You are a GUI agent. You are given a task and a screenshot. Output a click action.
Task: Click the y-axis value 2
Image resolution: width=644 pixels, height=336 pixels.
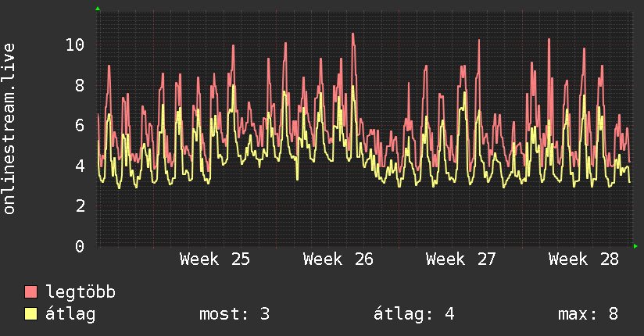[80, 206]
